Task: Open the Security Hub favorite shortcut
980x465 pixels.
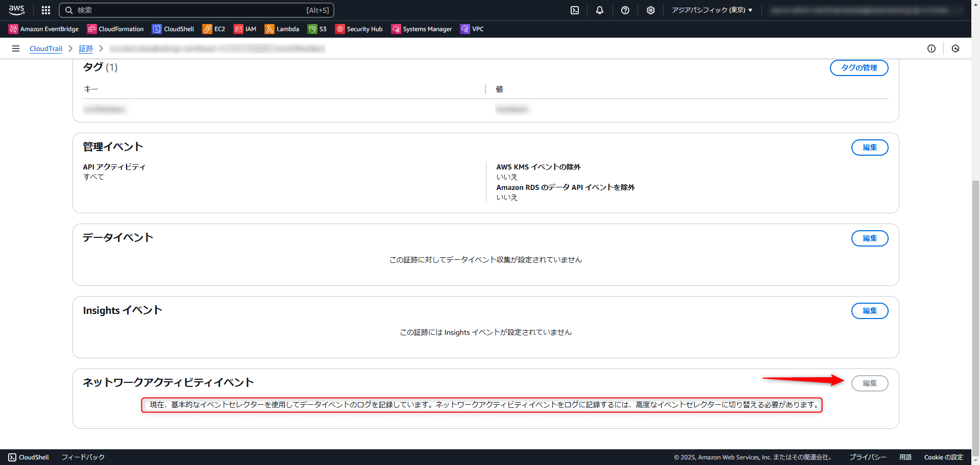Action: [359, 29]
